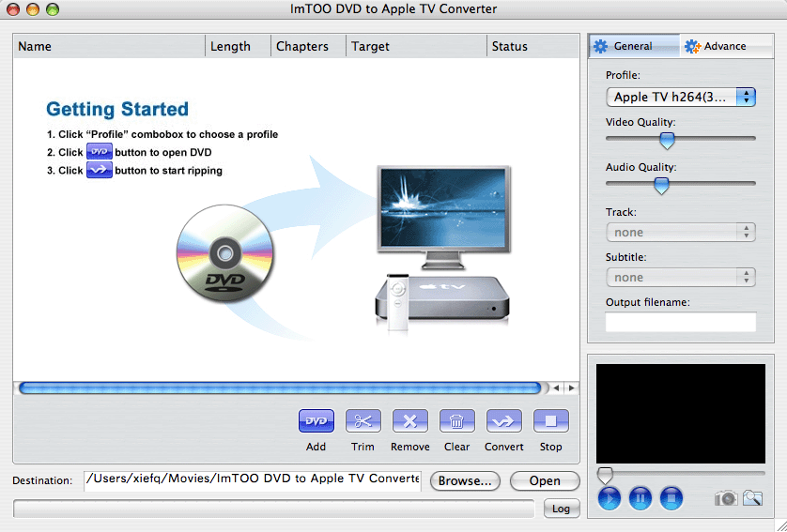Screen dimensions: 787x532
Task: Click the Add DVD icon button
Action: tap(316, 421)
